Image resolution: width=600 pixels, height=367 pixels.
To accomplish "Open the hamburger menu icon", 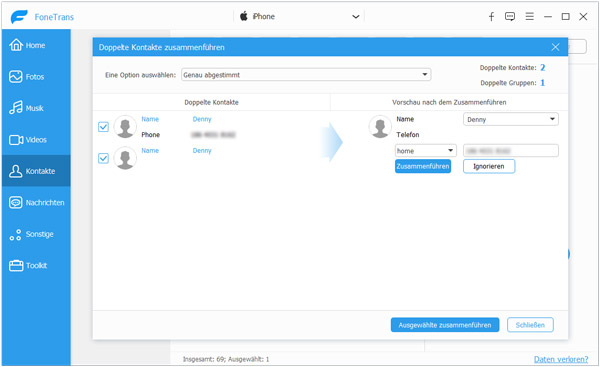I will pyautogui.click(x=530, y=16).
